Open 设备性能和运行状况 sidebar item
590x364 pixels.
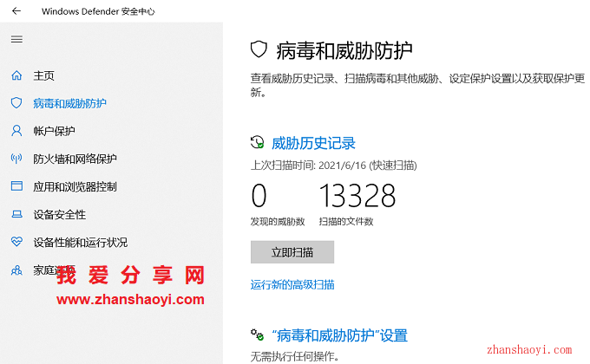(80, 242)
